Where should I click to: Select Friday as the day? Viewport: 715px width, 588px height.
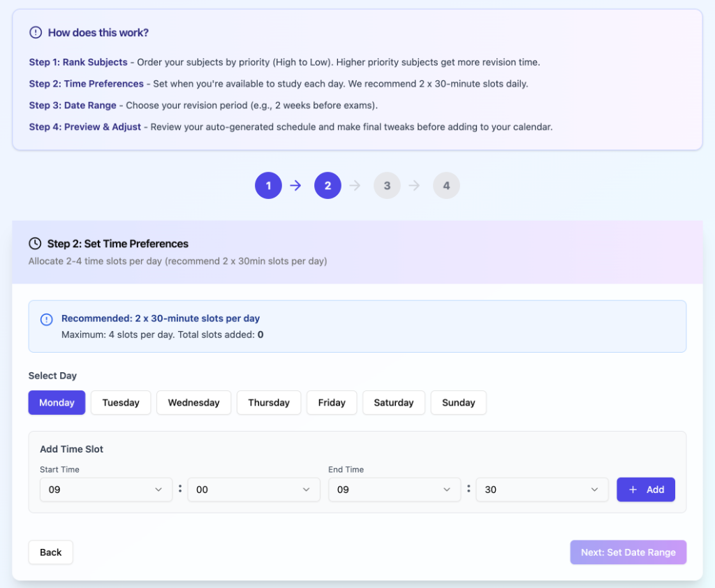[x=332, y=402]
